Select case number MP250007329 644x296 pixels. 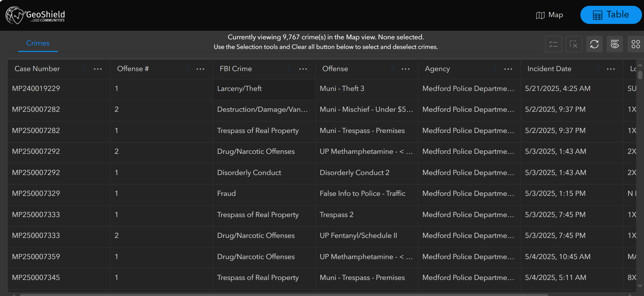tap(36, 193)
